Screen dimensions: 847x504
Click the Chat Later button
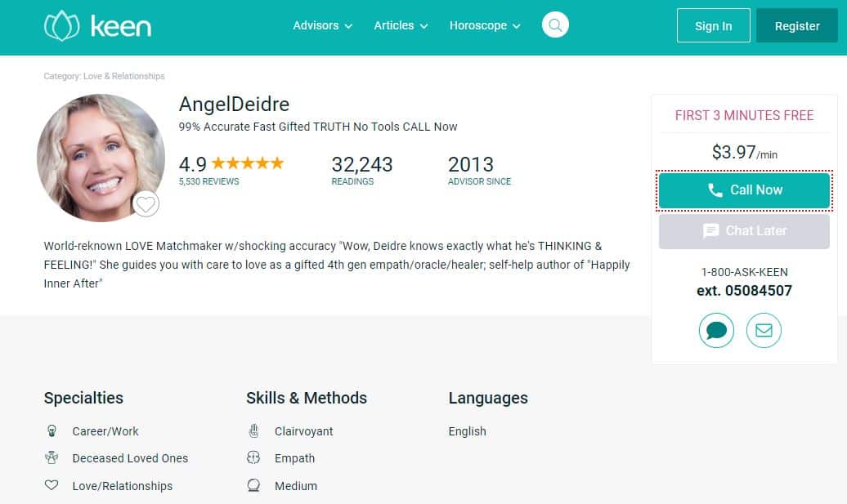pyautogui.click(x=744, y=231)
